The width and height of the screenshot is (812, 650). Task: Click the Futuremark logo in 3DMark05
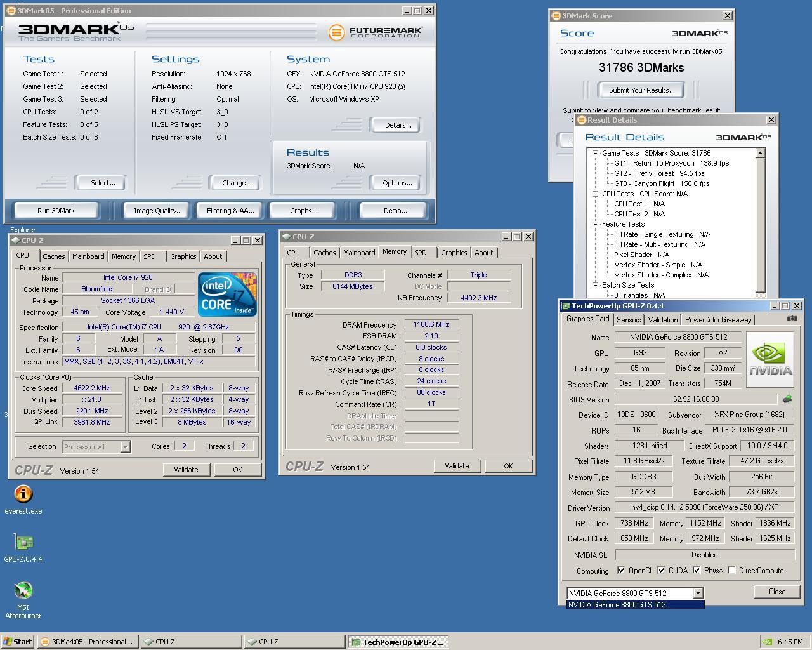376,32
